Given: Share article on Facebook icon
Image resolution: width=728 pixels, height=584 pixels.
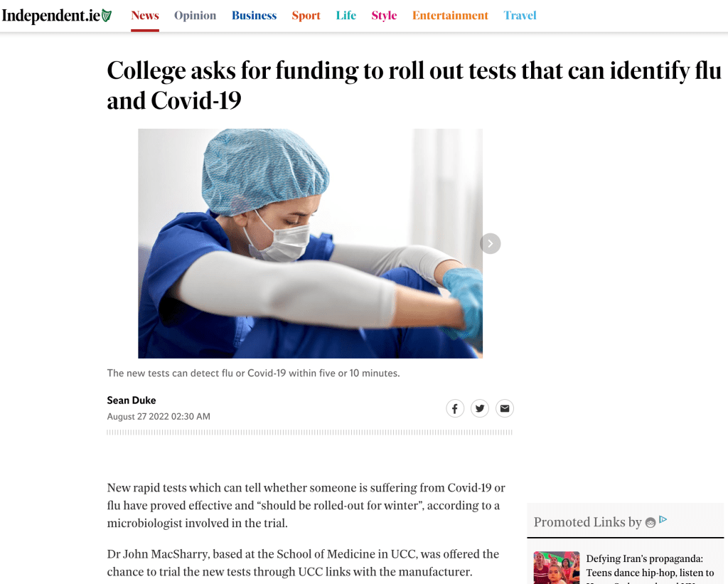Looking at the screenshot, I should point(455,408).
